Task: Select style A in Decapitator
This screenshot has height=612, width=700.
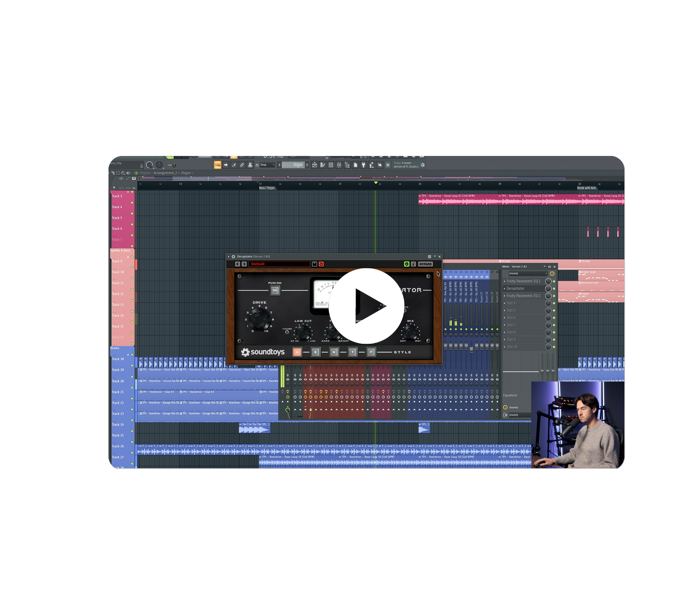Action: [297, 352]
